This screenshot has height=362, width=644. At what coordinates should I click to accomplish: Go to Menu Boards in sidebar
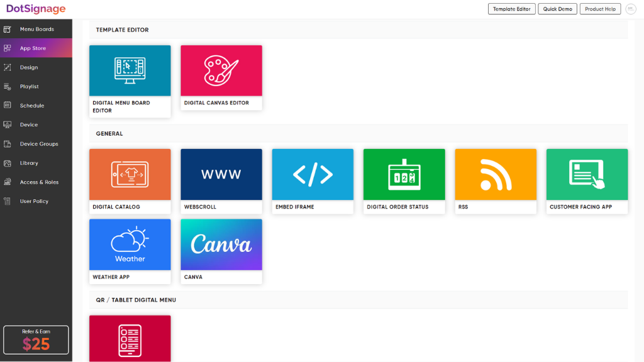tap(36, 29)
